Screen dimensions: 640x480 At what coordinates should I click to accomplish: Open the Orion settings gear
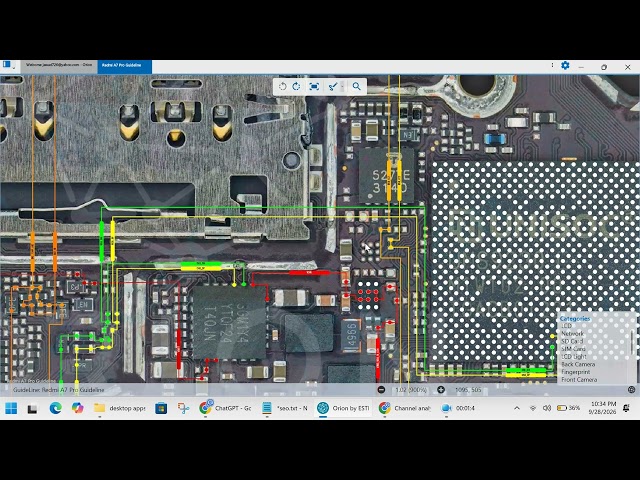tap(565, 66)
